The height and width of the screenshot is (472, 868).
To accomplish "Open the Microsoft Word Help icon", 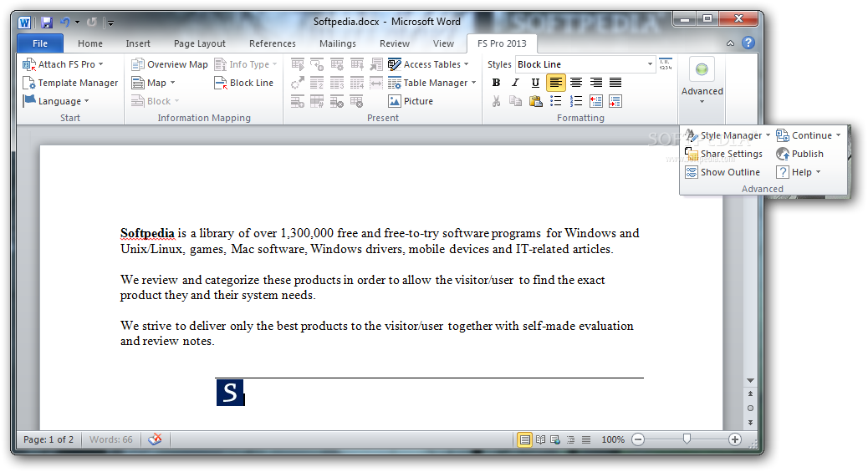I will (x=748, y=43).
